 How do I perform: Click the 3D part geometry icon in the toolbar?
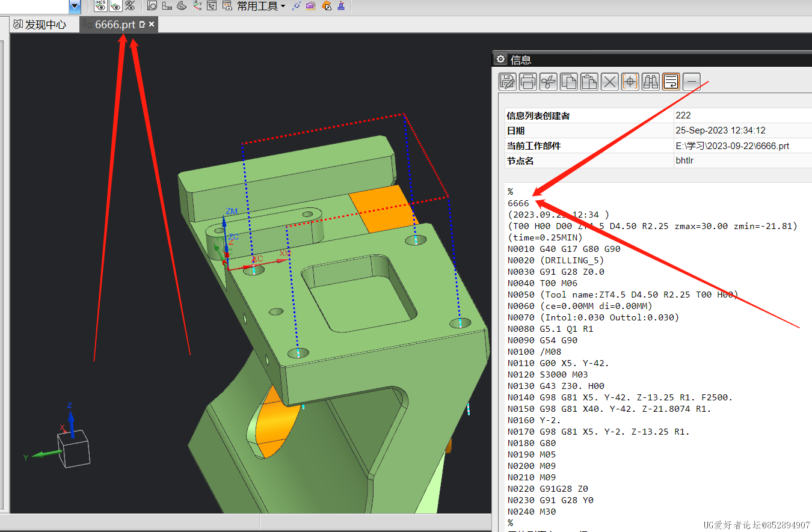(182, 6)
